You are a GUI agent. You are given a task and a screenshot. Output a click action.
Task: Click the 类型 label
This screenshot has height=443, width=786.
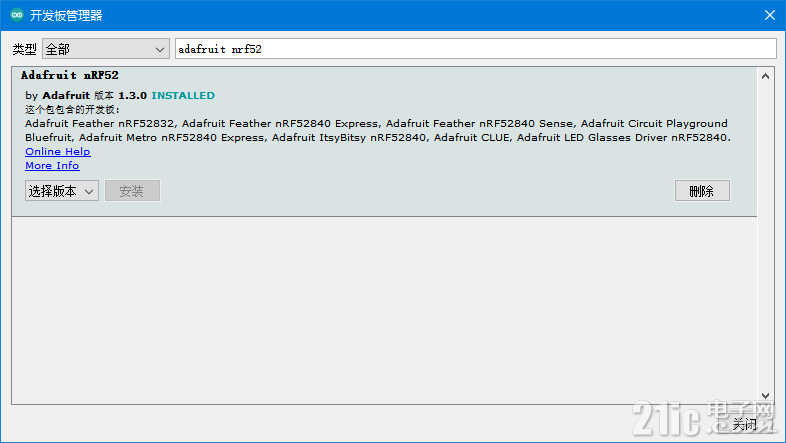[24, 49]
